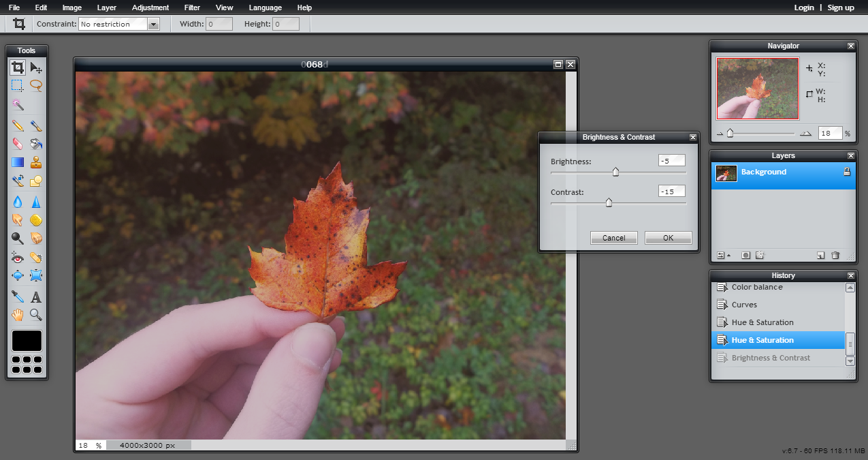Pick the Gradient tool

coord(18,162)
